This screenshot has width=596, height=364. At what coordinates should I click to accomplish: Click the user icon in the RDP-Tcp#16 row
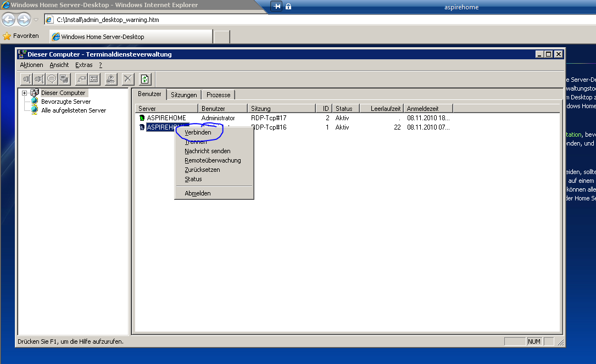pos(142,127)
